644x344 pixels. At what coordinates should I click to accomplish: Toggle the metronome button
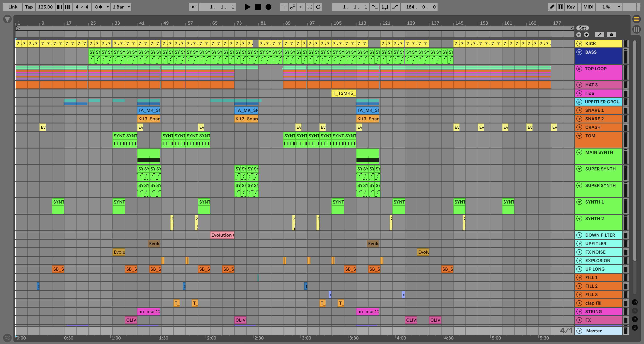[x=99, y=7]
